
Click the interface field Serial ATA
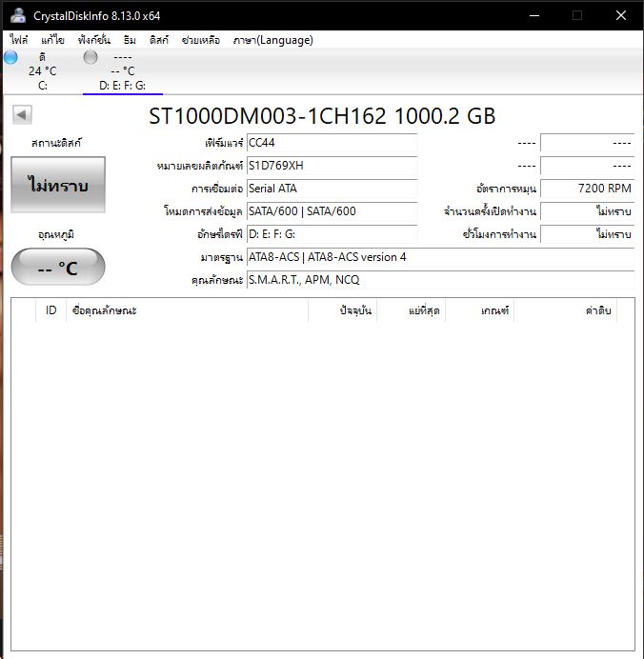click(x=332, y=189)
